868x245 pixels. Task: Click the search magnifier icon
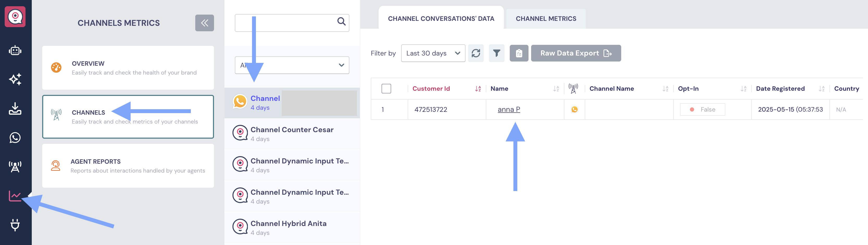pyautogui.click(x=341, y=22)
